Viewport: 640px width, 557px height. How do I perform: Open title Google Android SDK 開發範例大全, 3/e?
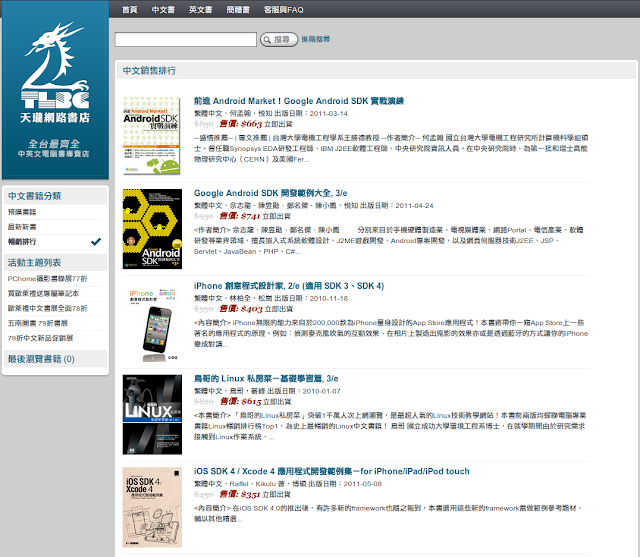[x=271, y=193]
